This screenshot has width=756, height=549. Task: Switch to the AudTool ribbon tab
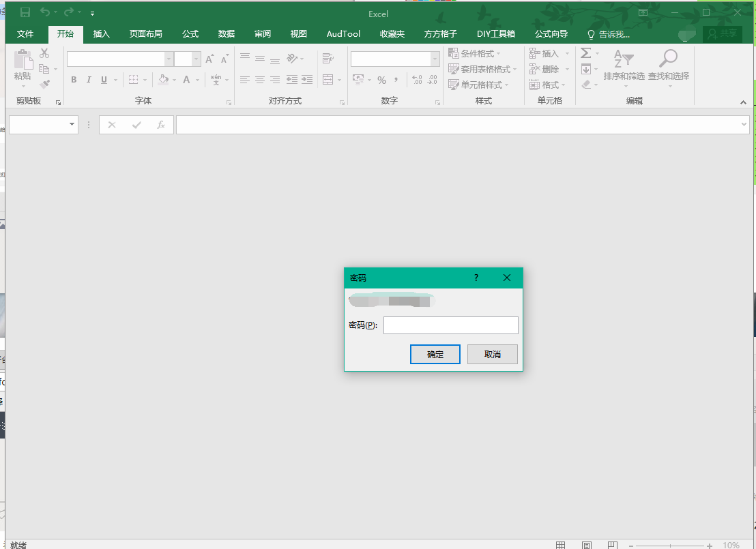click(343, 34)
